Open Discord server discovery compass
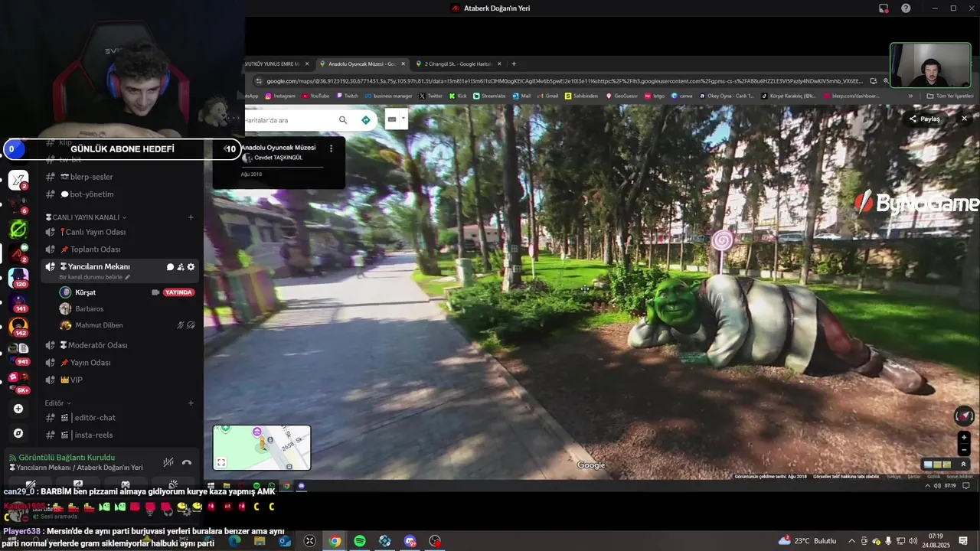Viewport: 980px width, 551px height. (x=18, y=433)
